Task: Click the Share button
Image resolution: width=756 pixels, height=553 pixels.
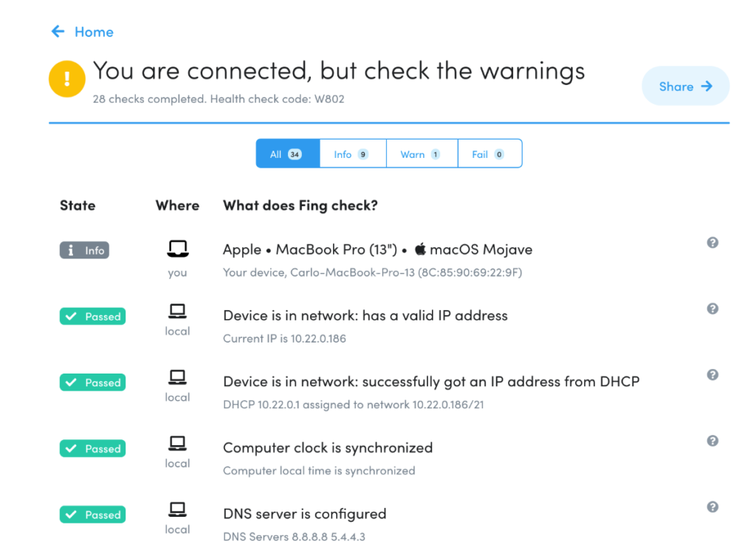Action: click(x=685, y=86)
